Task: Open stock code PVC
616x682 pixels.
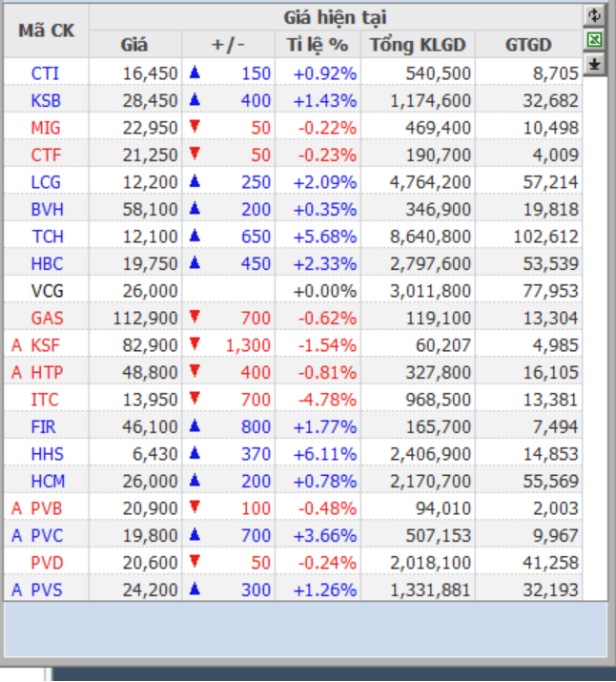Action: 47,535
